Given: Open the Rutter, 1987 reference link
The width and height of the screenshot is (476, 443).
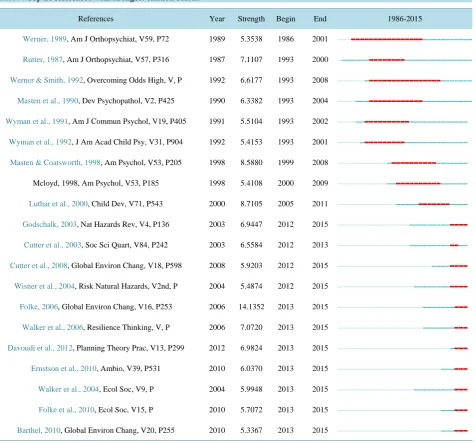Looking at the screenshot, I should (43, 60).
